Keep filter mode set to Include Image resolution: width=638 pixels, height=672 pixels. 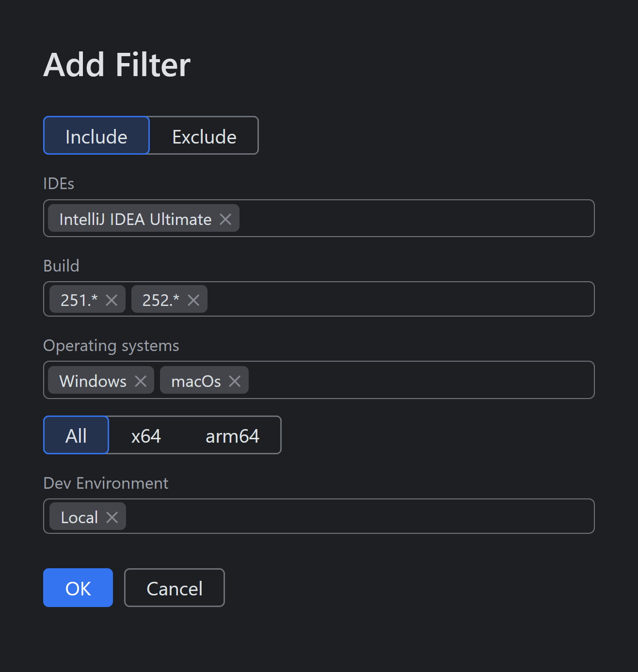coord(96,136)
